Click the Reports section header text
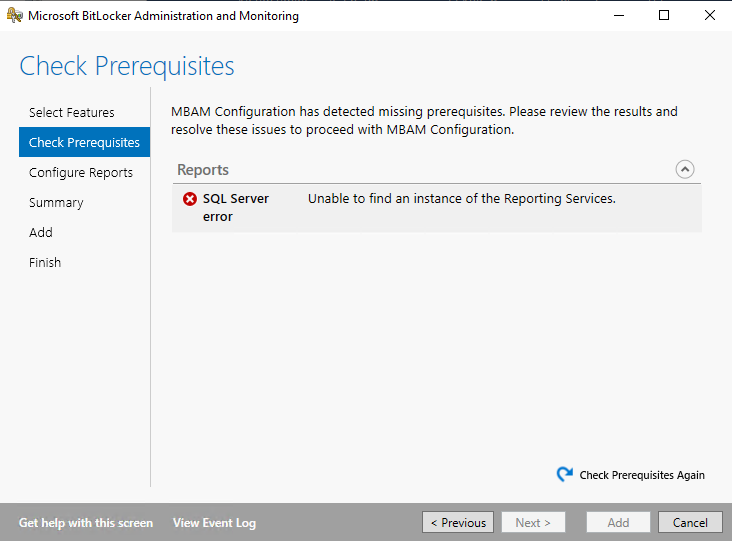732x541 pixels. (x=203, y=170)
